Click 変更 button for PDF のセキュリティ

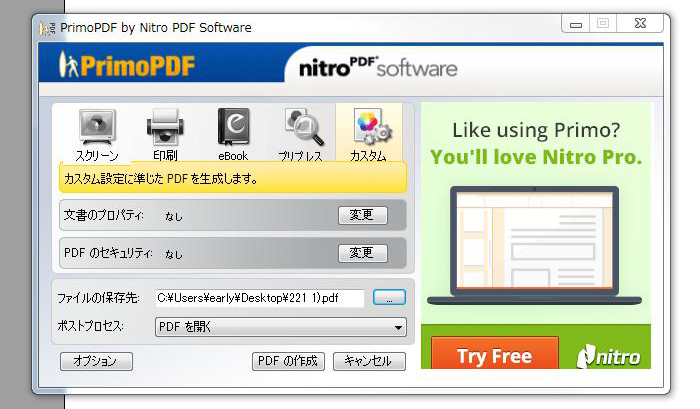pyautogui.click(x=362, y=253)
